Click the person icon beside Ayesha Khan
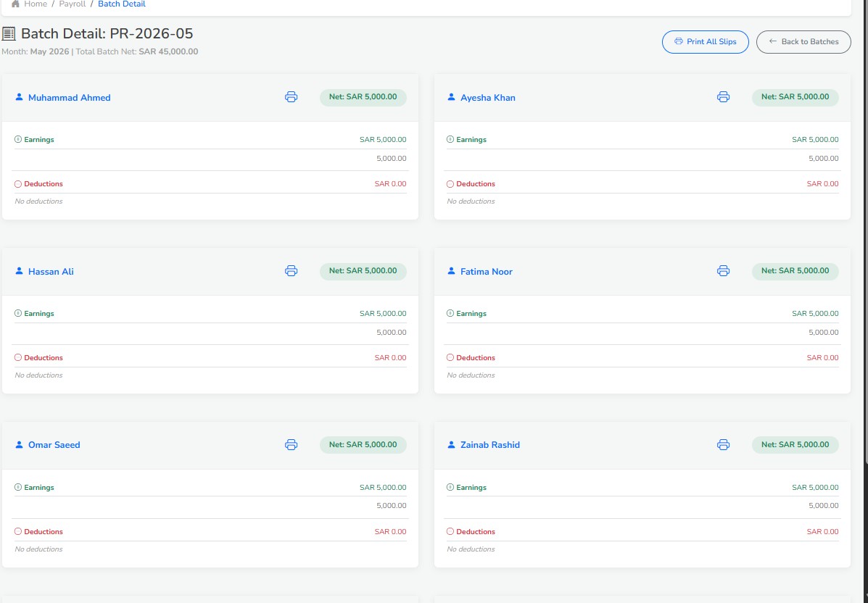 click(451, 97)
